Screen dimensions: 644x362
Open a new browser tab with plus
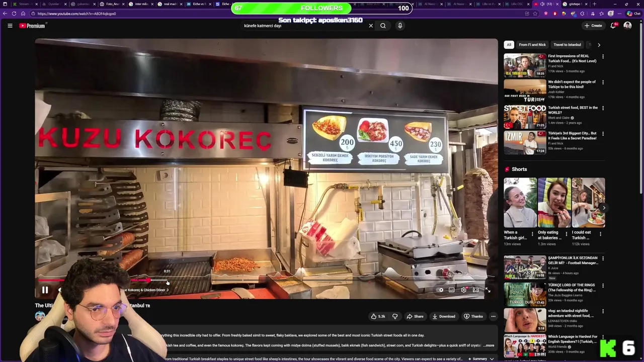[594, 4]
